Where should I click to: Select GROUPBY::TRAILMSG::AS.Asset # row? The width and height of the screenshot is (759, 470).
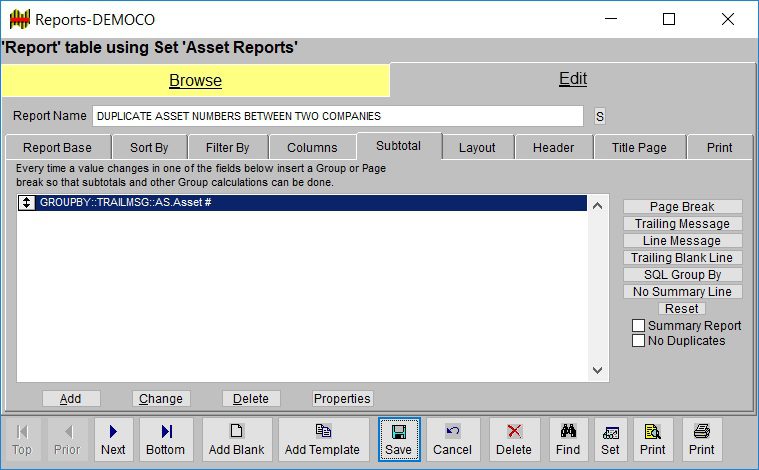click(302, 202)
